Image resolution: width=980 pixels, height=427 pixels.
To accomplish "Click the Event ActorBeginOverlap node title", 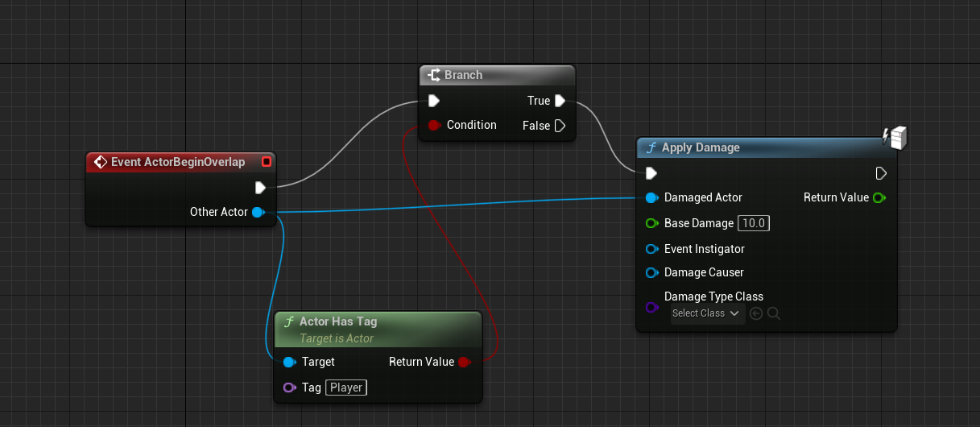I will tap(178, 162).
